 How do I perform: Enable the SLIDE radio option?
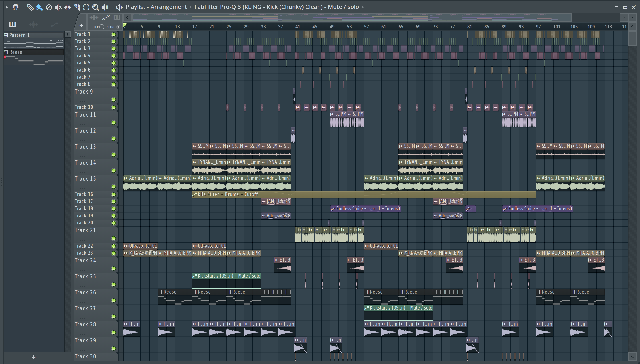[x=118, y=27]
